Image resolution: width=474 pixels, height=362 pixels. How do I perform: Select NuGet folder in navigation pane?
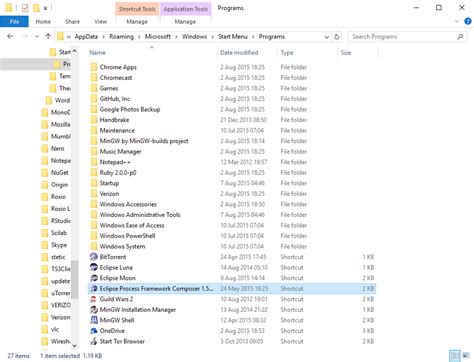(59, 173)
